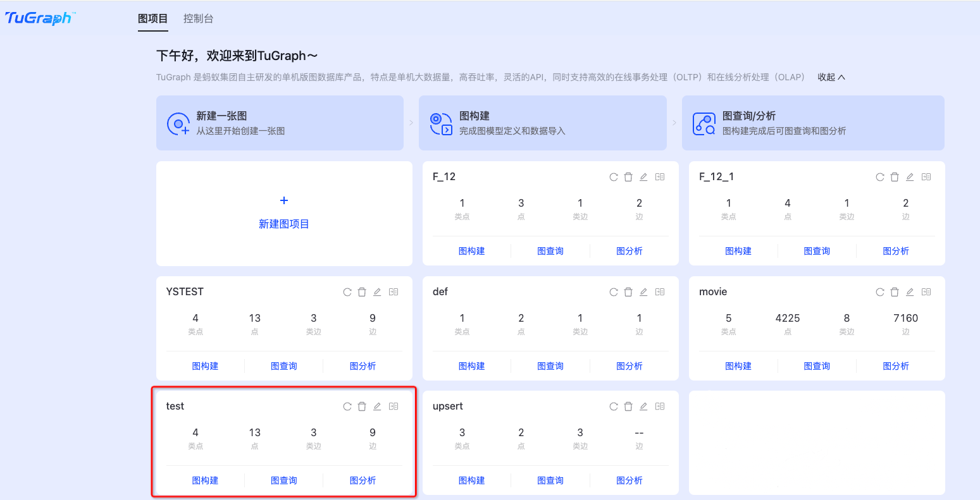
Task: Delete the F_12_1 graph via trash icon
Action: point(895,177)
